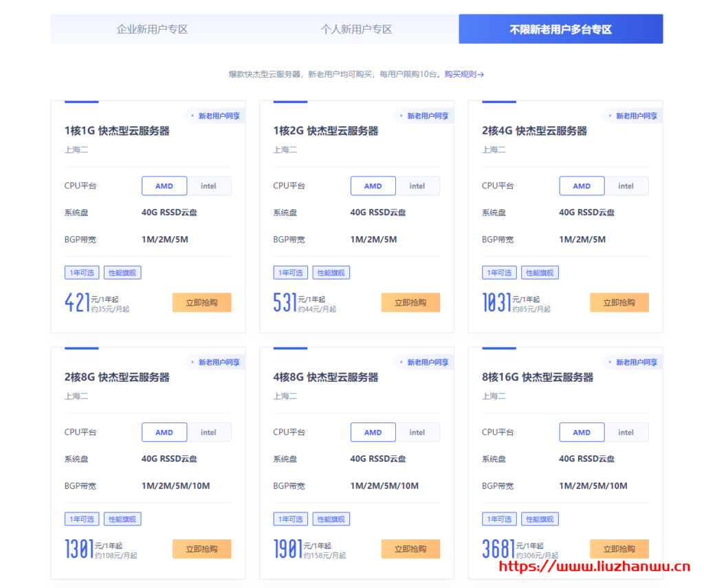Click the 8核16G 快杰型云服务器 title

point(538,377)
